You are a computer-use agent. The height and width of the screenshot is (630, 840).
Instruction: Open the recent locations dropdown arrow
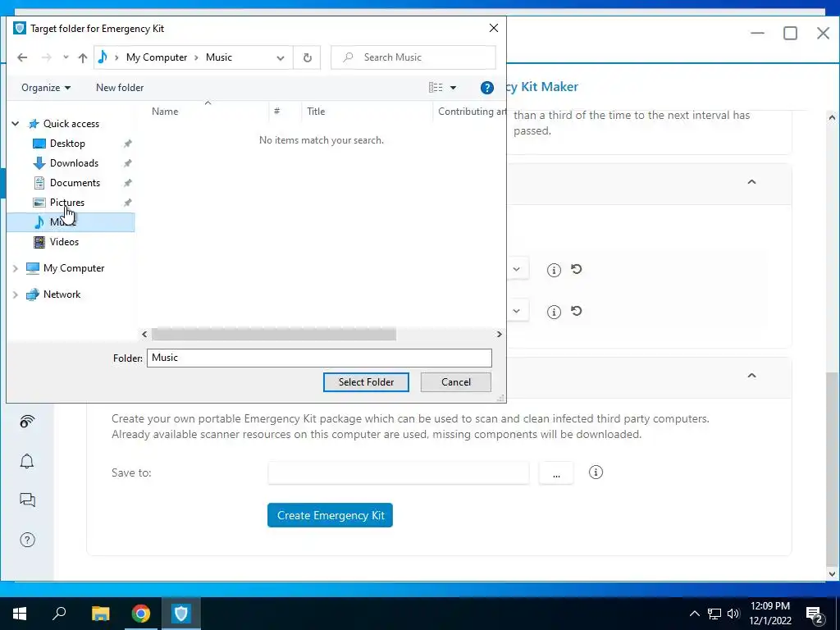point(66,57)
